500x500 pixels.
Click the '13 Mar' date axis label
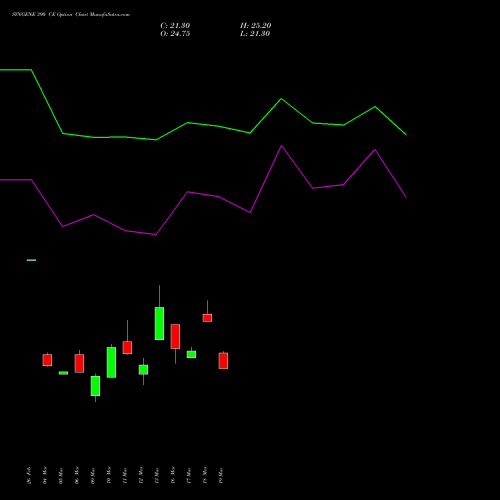click(157, 475)
